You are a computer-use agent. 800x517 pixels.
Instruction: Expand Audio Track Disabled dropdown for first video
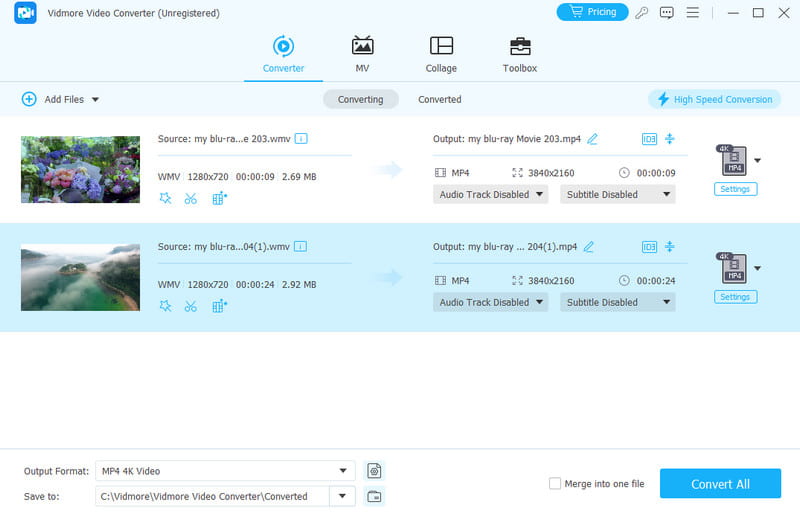tap(490, 194)
